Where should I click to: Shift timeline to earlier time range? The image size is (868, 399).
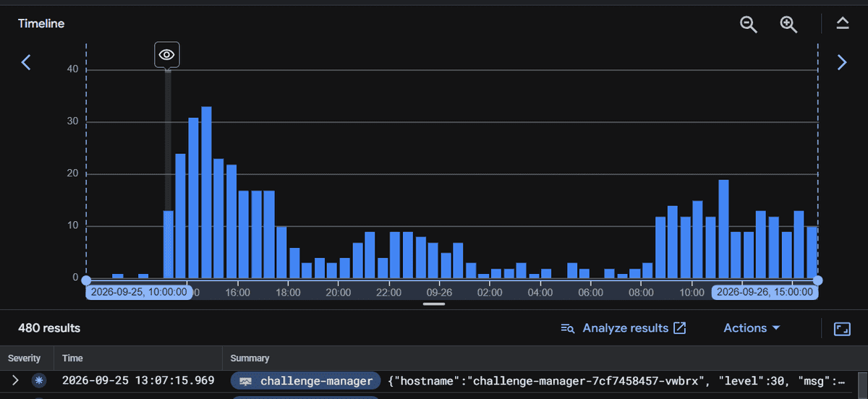[x=26, y=63]
